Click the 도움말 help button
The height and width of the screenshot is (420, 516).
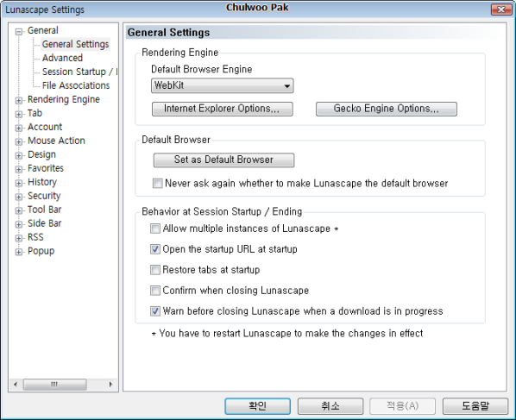(475, 406)
